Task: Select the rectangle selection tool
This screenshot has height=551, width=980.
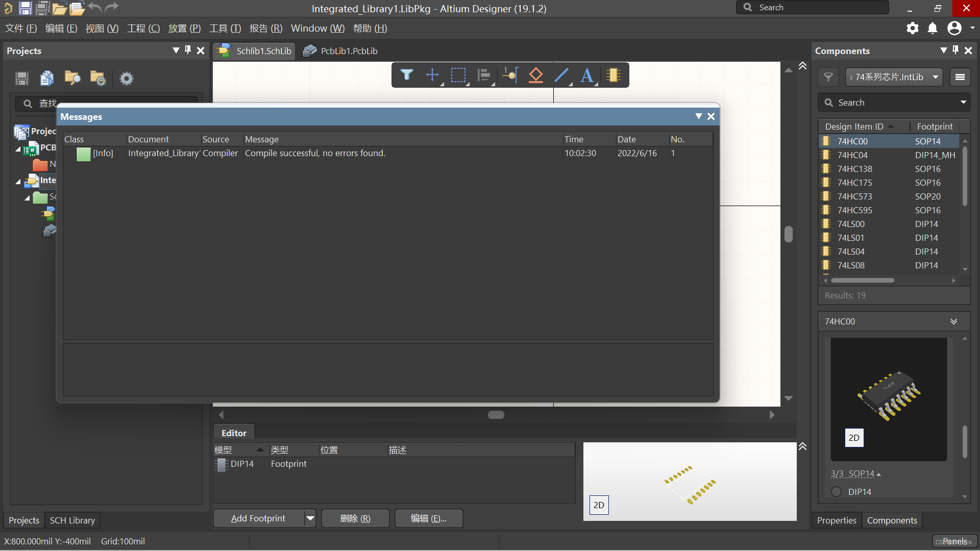Action: click(x=458, y=75)
